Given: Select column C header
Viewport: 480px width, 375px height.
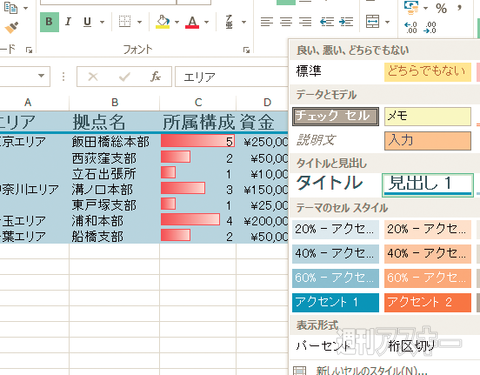Looking at the screenshot, I should point(198,102).
